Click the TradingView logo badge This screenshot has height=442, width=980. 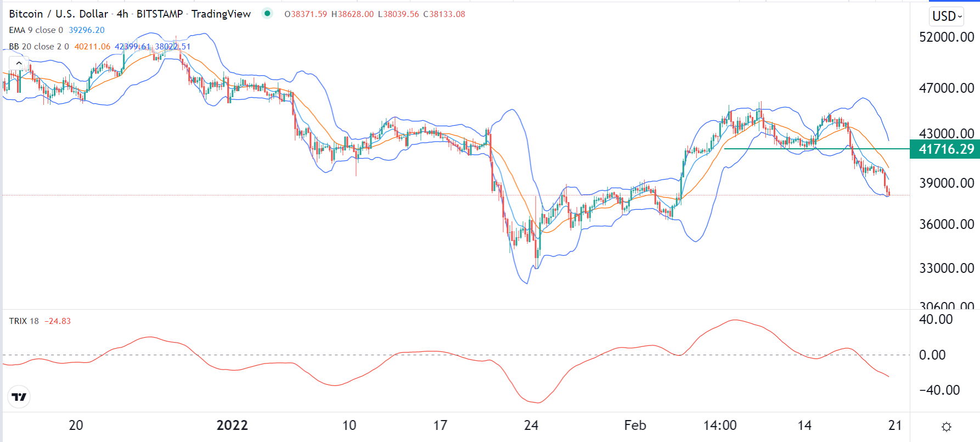coord(19,397)
